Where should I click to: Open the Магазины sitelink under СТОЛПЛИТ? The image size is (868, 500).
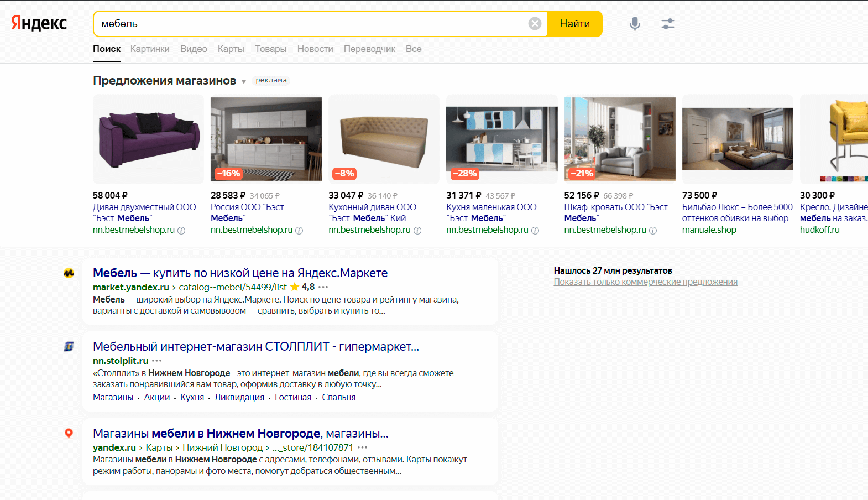113,397
